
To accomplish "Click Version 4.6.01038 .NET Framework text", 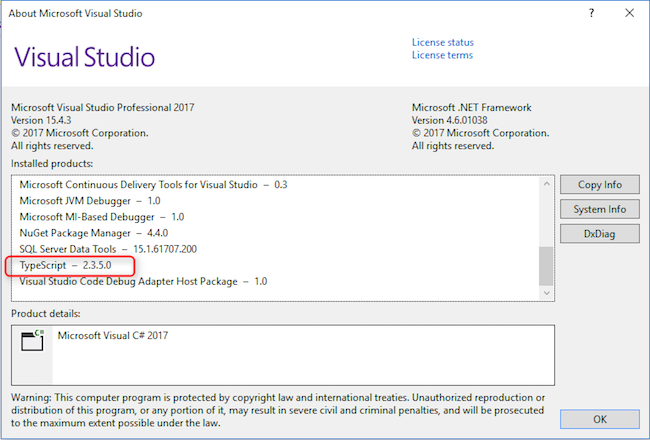I will [x=449, y=120].
